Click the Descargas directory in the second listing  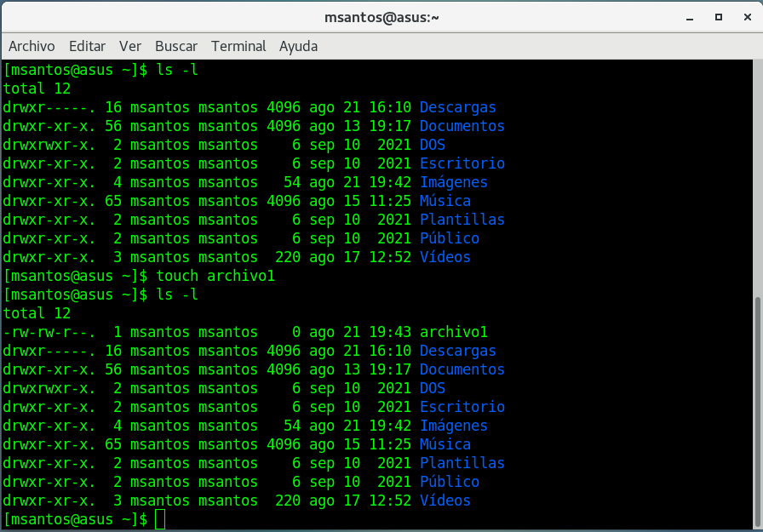[x=457, y=351]
